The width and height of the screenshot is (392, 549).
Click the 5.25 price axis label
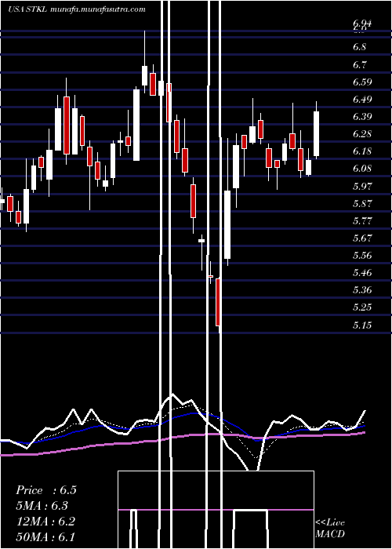pyautogui.click(x=362, y=307)
